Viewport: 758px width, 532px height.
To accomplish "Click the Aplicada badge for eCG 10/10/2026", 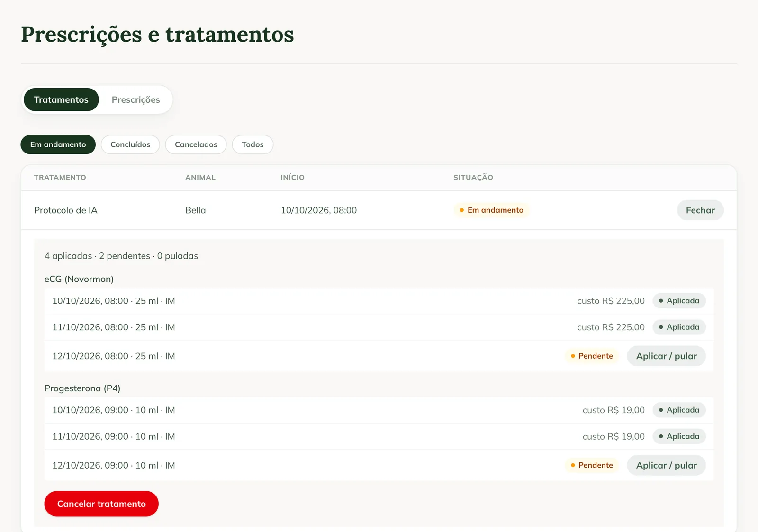I will (679, 301).
